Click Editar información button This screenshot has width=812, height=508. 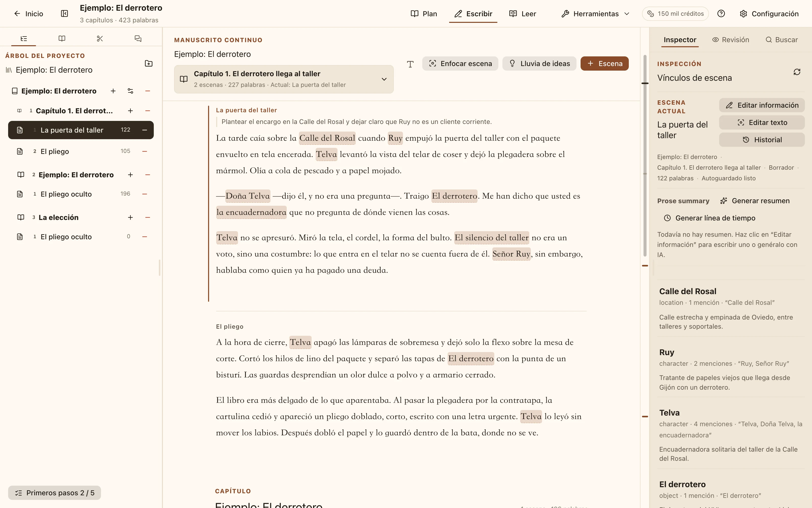(x=762, y=105)
